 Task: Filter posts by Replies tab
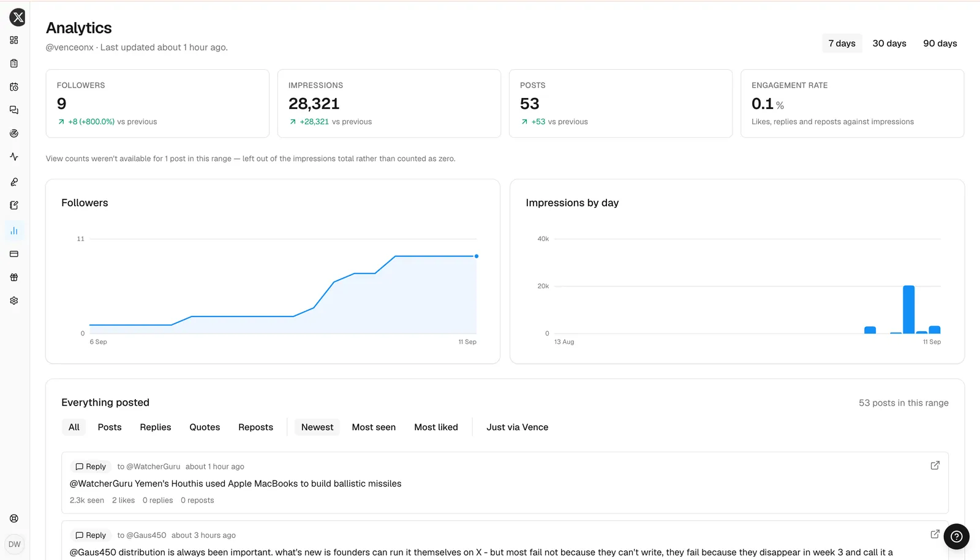(156, 427)
